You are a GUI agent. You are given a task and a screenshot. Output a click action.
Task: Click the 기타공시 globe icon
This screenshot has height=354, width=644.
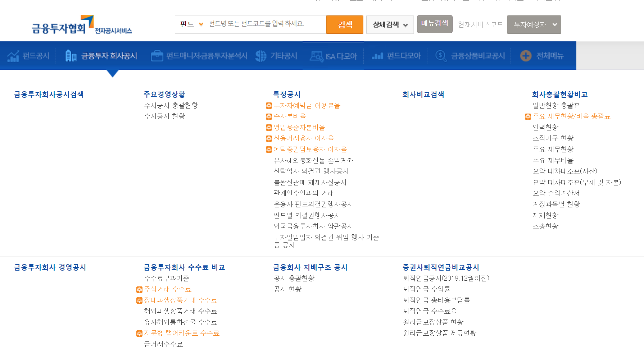(x=261, y=56)
